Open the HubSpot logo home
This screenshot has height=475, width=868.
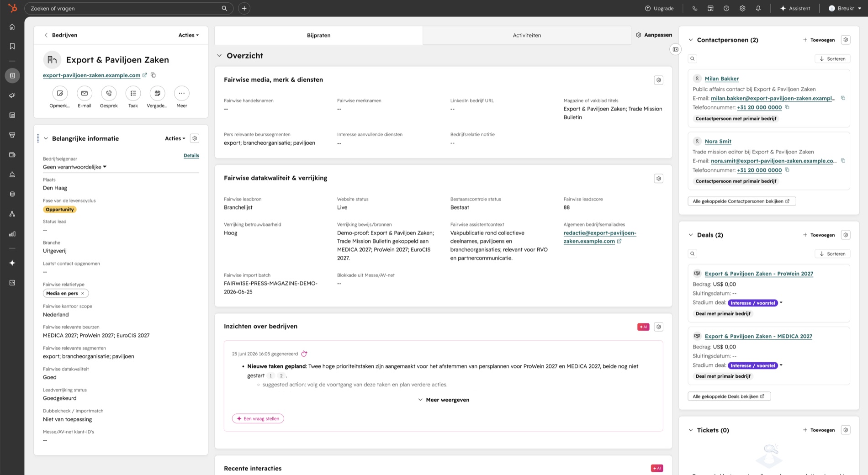coord(12,8)
